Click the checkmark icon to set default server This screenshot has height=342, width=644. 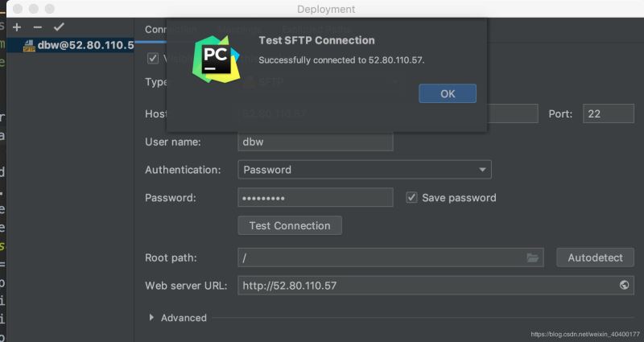(x=58, y=27)
